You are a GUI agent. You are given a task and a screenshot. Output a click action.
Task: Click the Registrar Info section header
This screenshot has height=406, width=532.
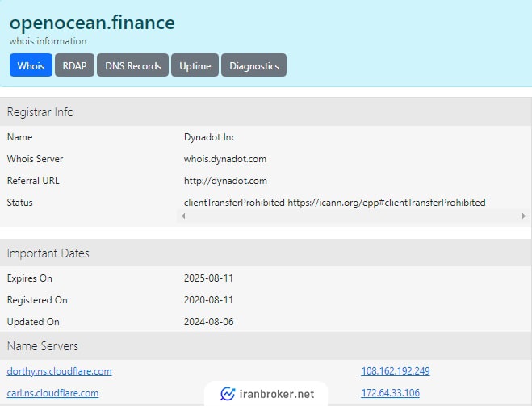click(266, 112)
